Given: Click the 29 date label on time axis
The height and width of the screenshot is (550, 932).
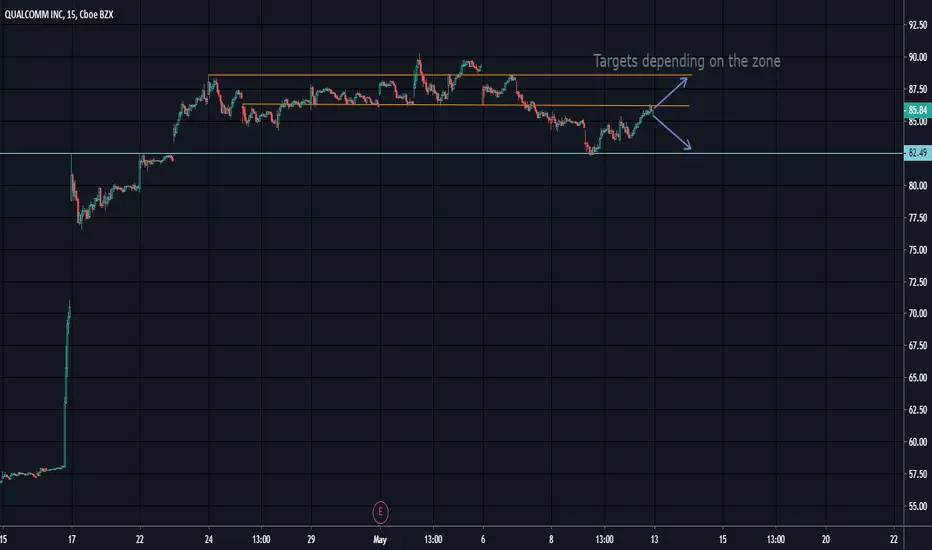Looking at the screenshot, I should [x=311, y=539].
